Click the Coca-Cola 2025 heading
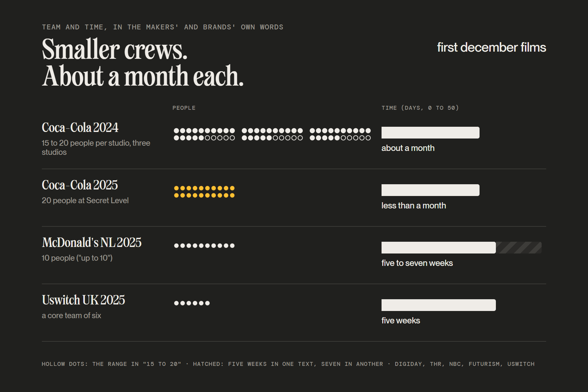Viewport: 588px width, 392px height. 80,185
